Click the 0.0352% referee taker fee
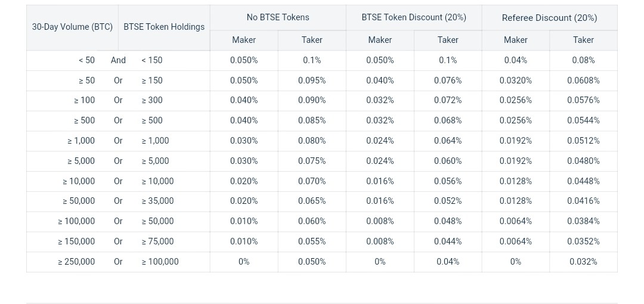Screen dimensions: 644x304 583,241
